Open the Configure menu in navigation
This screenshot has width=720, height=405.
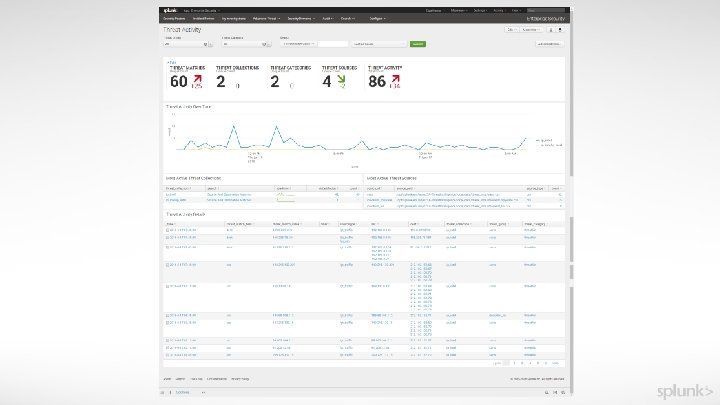click(377, 19)
